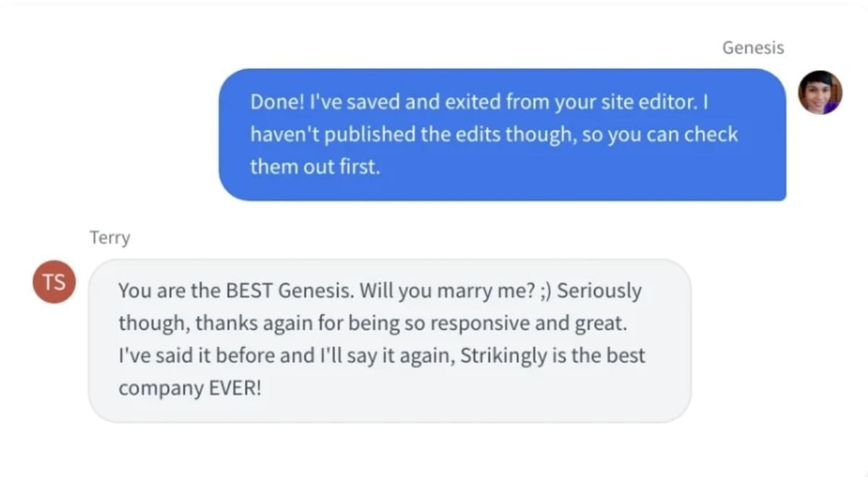
Task: Click the grey message bubble from Terry
Action: [389, 340]
